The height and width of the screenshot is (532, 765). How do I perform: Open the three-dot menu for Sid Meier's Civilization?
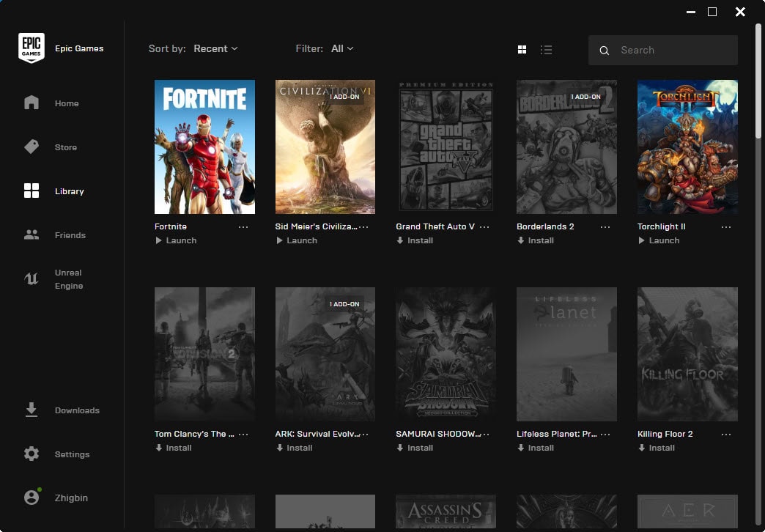point(363,227)
